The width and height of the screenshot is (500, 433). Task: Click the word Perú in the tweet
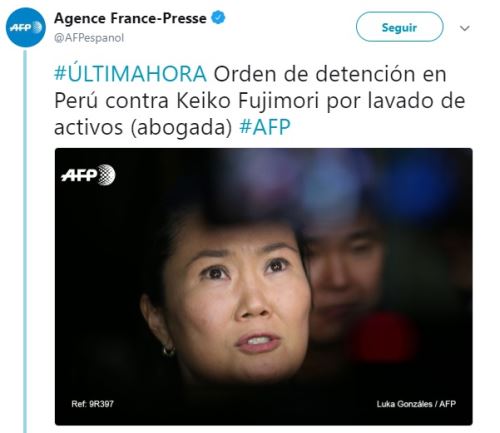76,100
